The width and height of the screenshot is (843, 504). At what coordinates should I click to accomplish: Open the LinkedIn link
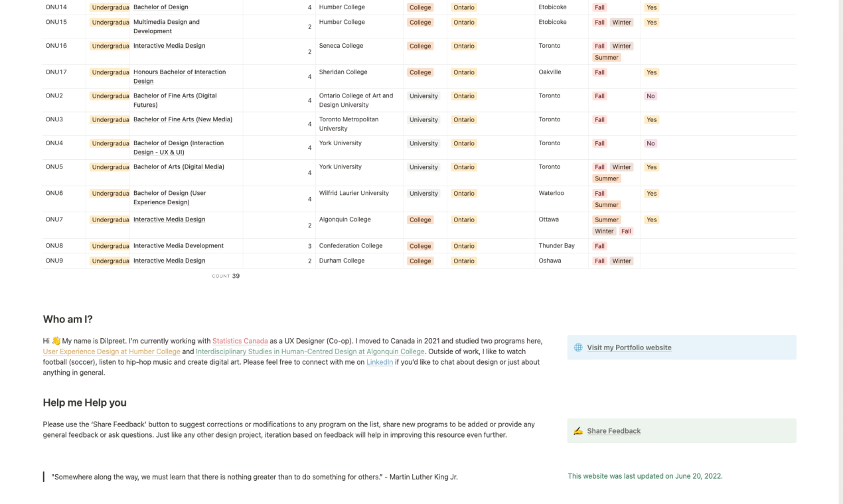point(380,362)
